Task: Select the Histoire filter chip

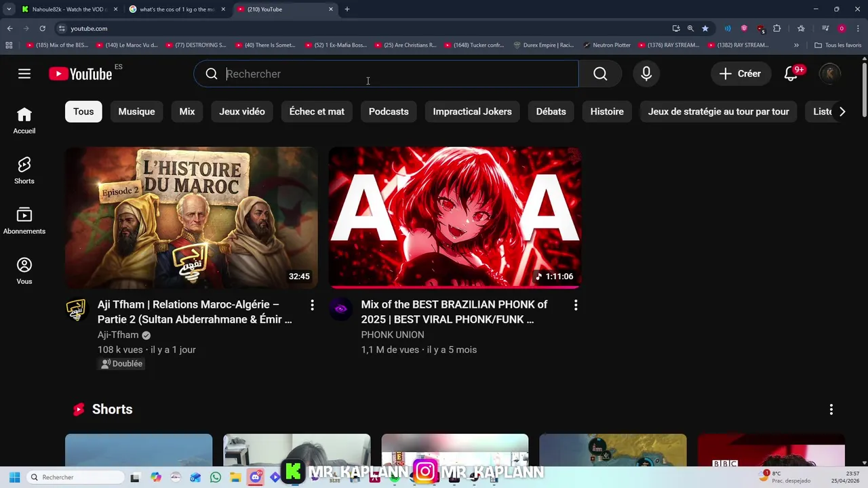Action: pos(607,112)
